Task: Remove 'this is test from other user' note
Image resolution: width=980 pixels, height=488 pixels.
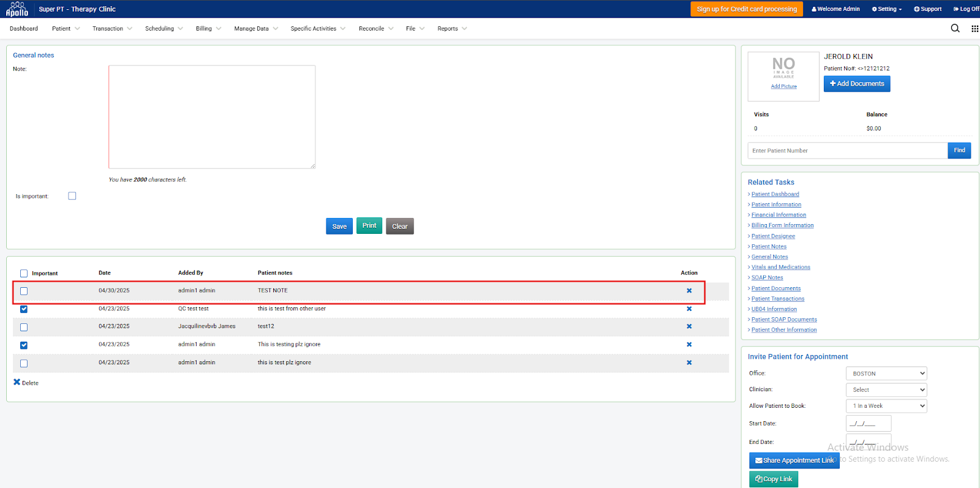Action: [689, 309]
